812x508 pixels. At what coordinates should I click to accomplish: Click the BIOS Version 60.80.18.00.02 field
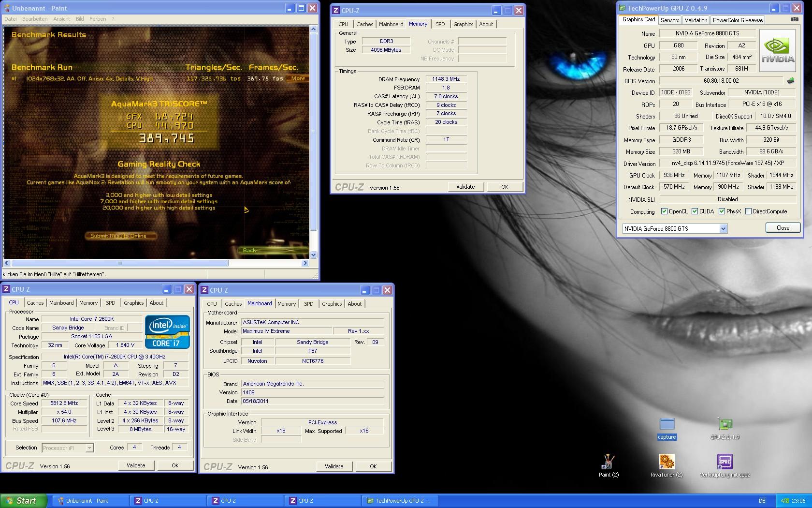click(x=721, y=81)
